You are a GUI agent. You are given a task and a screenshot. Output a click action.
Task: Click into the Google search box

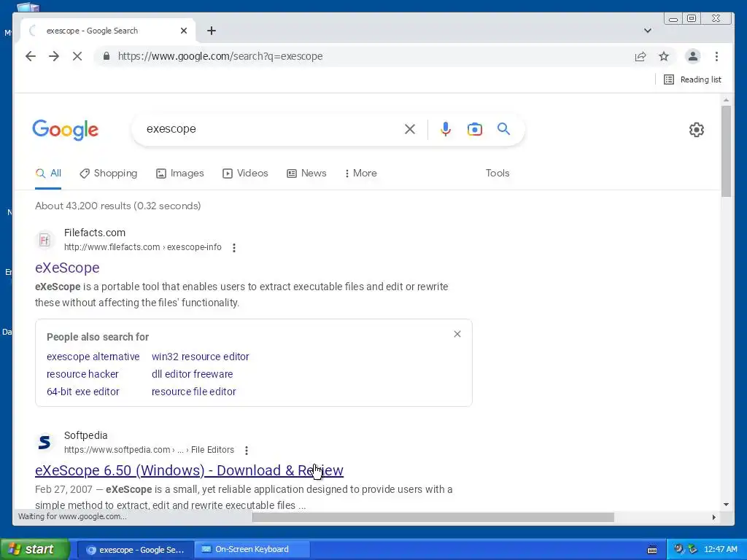tap(271, 129)
